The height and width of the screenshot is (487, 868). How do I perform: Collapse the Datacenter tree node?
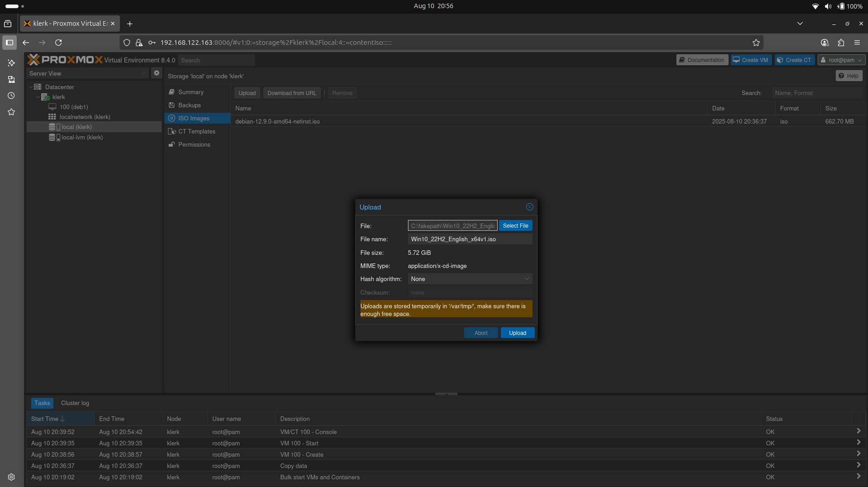tap(31, 87)
